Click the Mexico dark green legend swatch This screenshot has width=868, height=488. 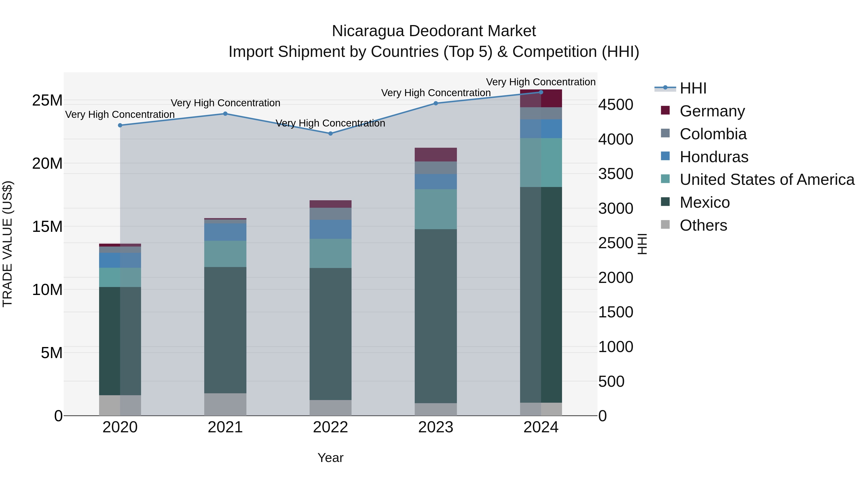click(665, 201)
